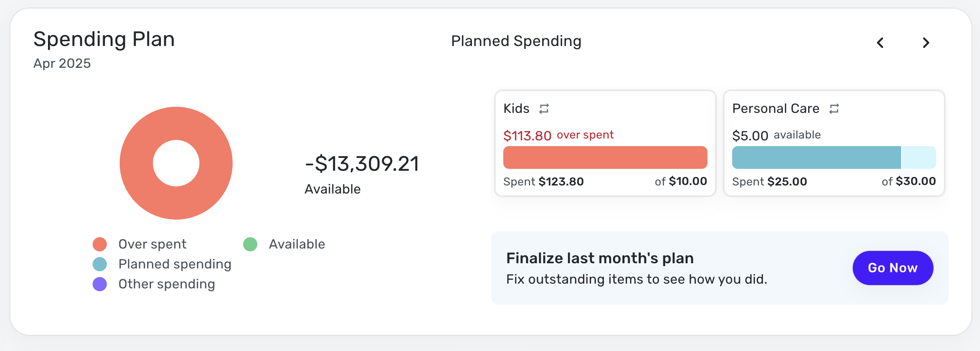Toggle the Over spent legend dot
This screenshot has height=351, width=980.
[x=100, y=244]
